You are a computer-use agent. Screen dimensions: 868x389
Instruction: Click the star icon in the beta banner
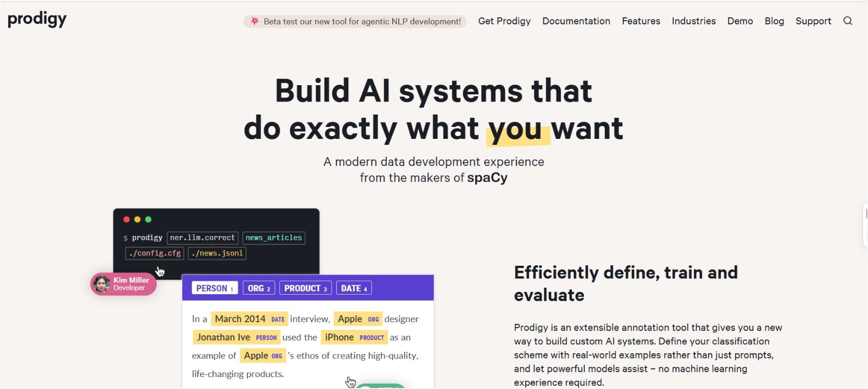click(x=254, y=21)
